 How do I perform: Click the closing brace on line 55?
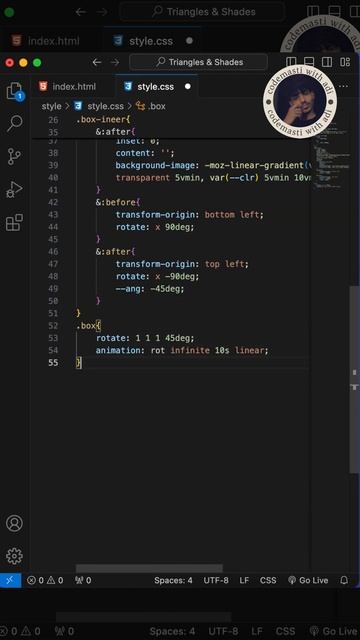(x=79, y=362)
